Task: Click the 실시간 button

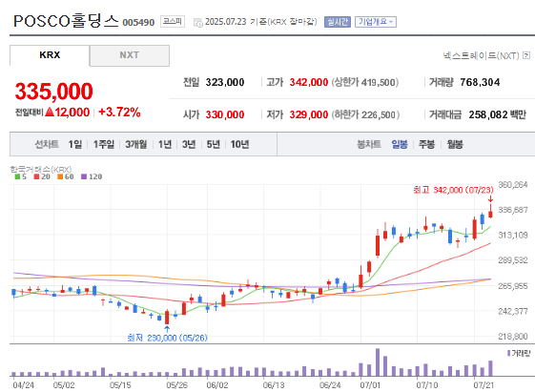Action: point(337,22)
